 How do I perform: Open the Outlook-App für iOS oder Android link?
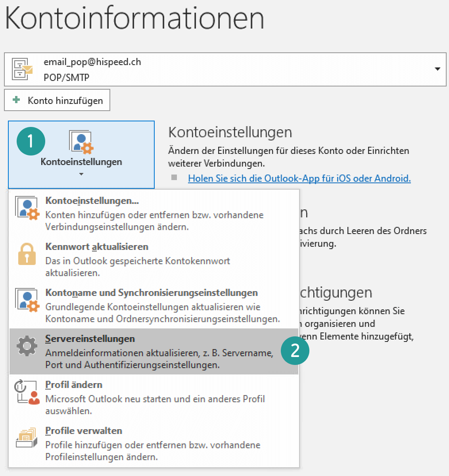tap(299, 178)
